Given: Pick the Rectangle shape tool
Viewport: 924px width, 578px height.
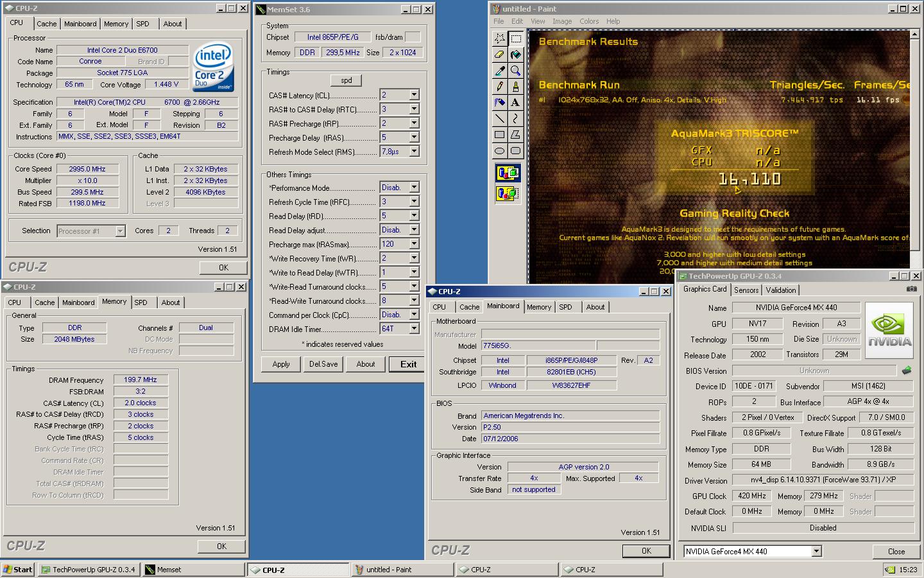Looking at the screenshot, I should point(500,135).
